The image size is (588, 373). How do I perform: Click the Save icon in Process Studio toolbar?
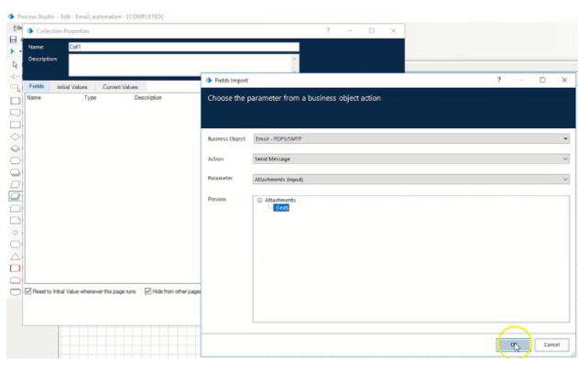(13, 39)
